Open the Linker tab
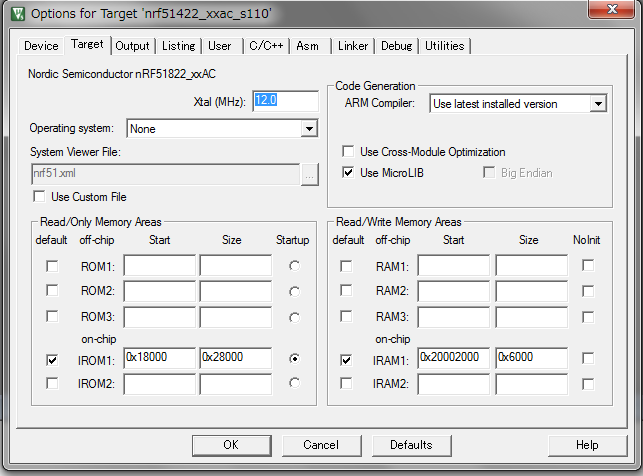This screenshot has width=643, height=476. click(353, 46)
